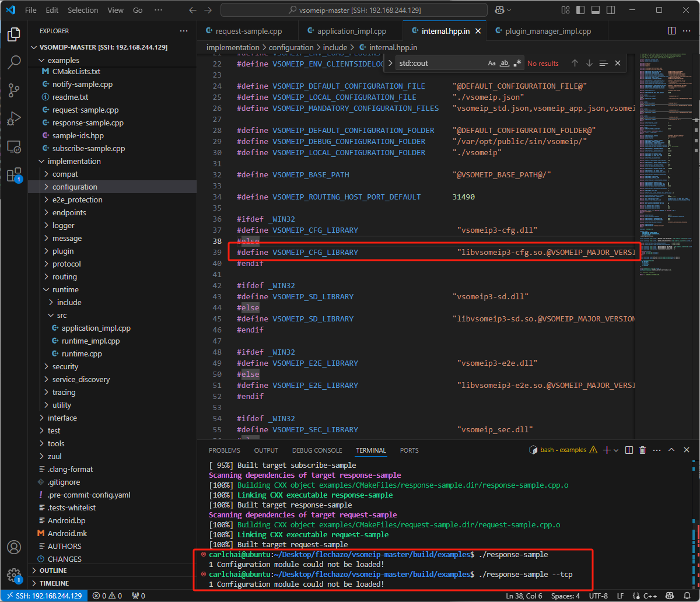Open the Accounts menu icon

[x=14, y=547]
